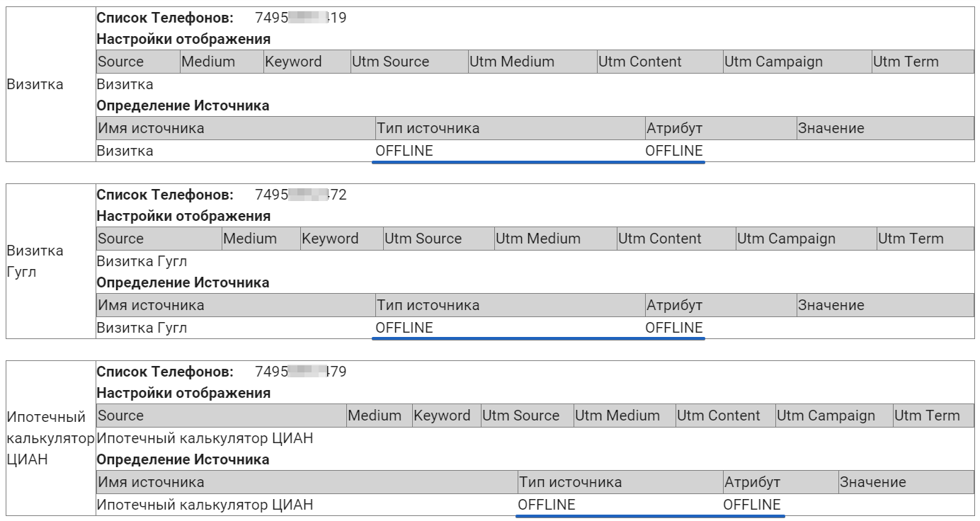980x521 pixels.
Task: Click the Визитка row label on the left
Action: [x=35, y=84]
